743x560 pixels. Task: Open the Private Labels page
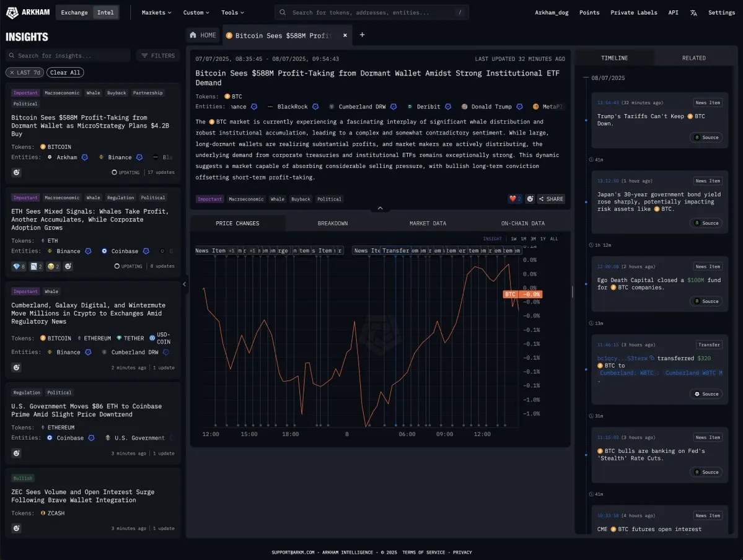(x=633, y=12)
